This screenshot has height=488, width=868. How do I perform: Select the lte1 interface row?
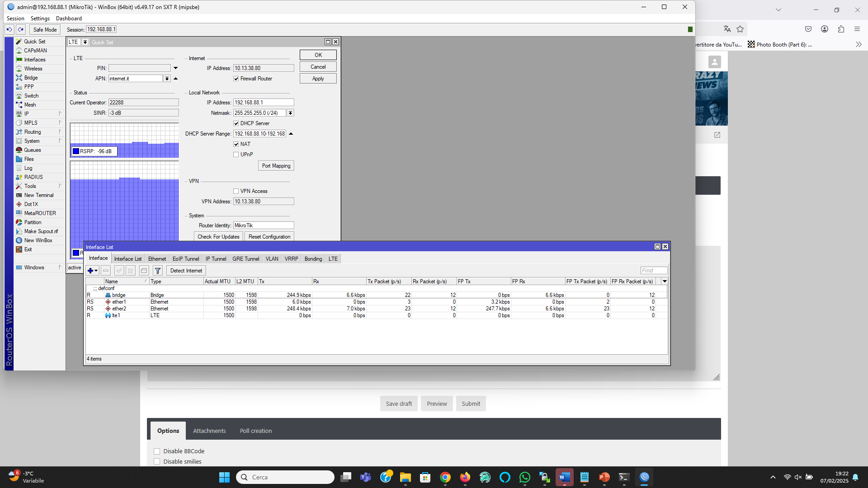(377, 315)
